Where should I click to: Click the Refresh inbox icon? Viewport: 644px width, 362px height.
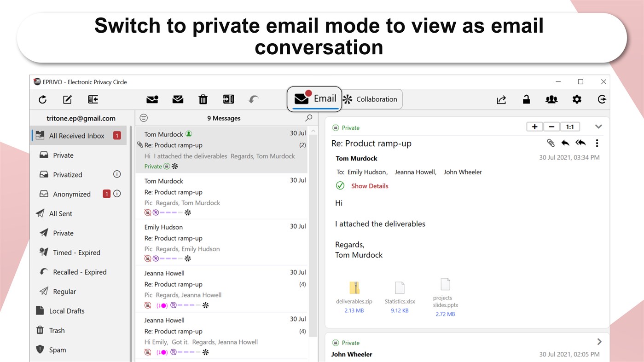[x=42, y=99]
